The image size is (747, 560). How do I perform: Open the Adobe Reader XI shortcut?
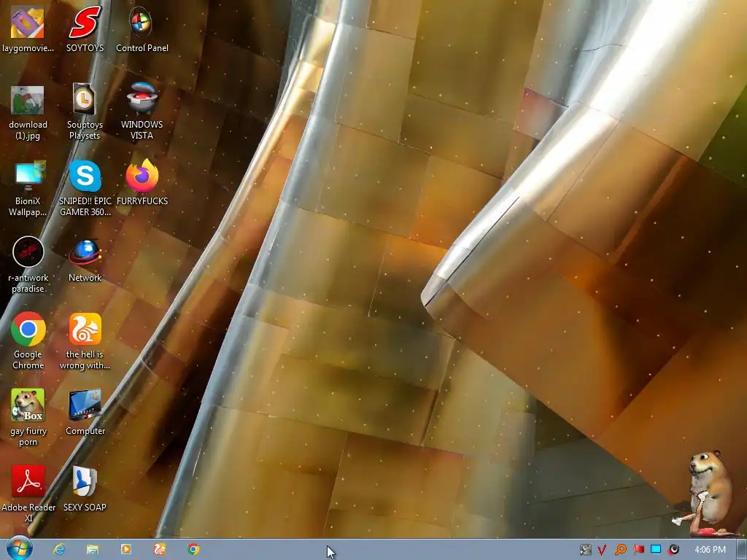28,494
